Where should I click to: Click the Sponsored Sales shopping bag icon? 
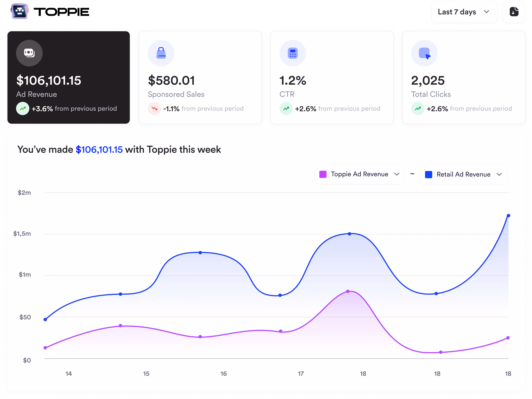pyautogui.click(x=161, y=53)
